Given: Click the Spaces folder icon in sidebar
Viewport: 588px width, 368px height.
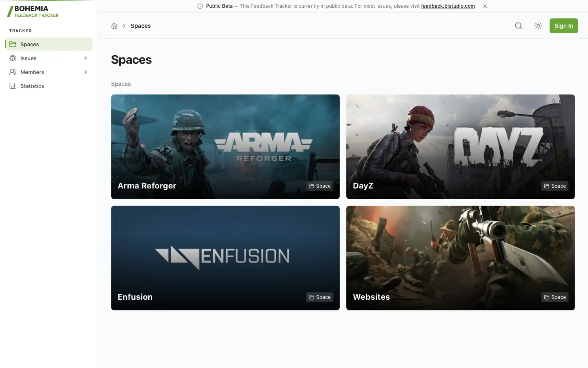Looking at the screenshot, I should (x=13, y=44).
